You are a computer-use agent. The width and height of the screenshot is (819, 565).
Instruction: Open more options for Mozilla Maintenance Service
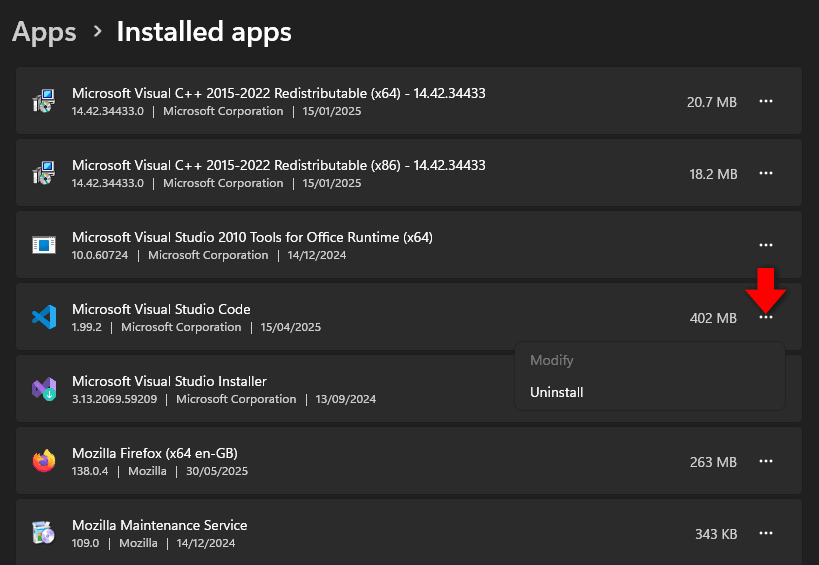click(766, 534)
